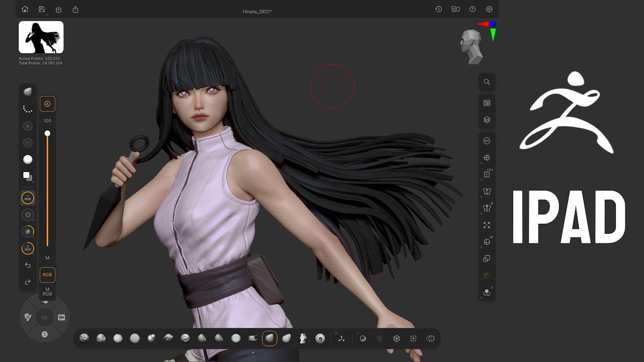Toggle the circular RGB paint button
Viewport: 644px width, 362px height.
pyautogui.click(x=28, y=198)
